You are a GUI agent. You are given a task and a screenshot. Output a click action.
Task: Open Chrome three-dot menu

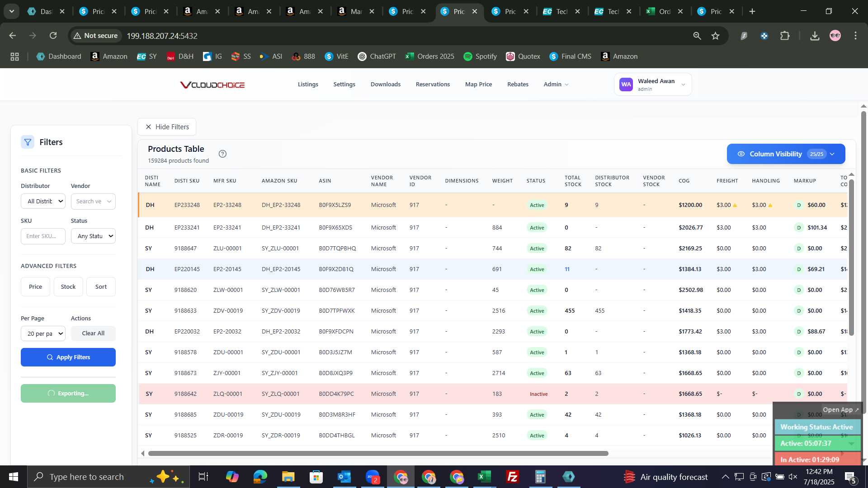(855, 36)
